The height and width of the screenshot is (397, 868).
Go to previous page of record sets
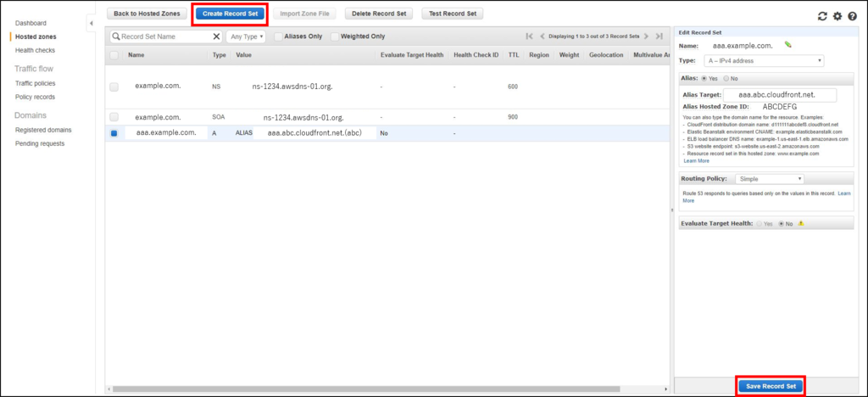[542, 36]
